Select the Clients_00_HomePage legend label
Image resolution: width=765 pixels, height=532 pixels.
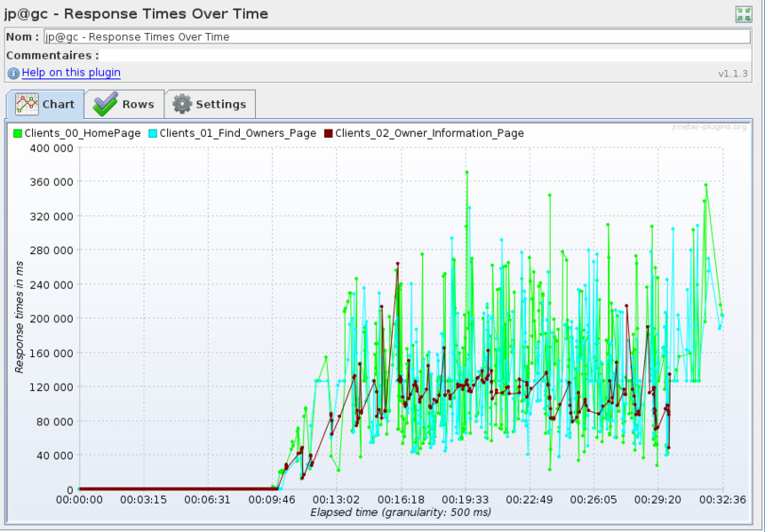83,133
